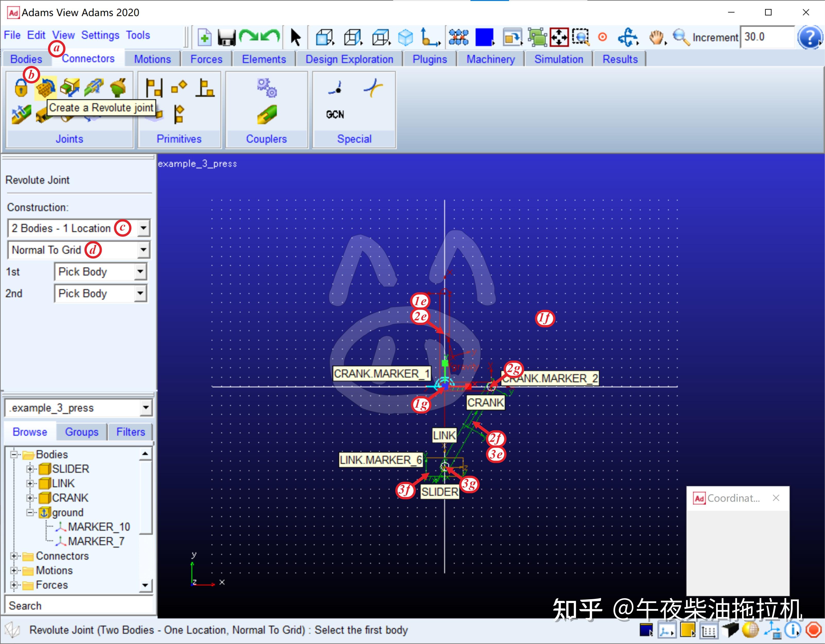This screenshot has width=825, height=644.
Task: Activate the black Select arrow tool
Action: (x=296, y=37)
